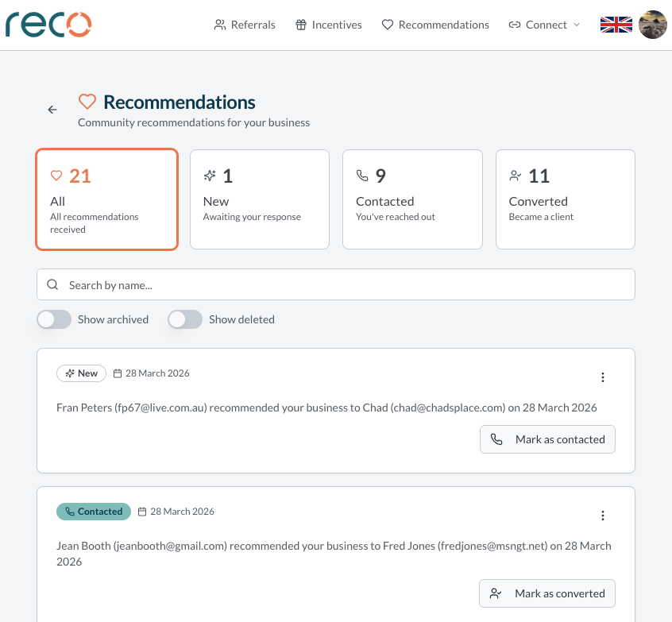Viewport: 672px width, 622px height.
Task: Click Mark as contacted for Fran Peters' recommendation
Action: tap(547, 439)
